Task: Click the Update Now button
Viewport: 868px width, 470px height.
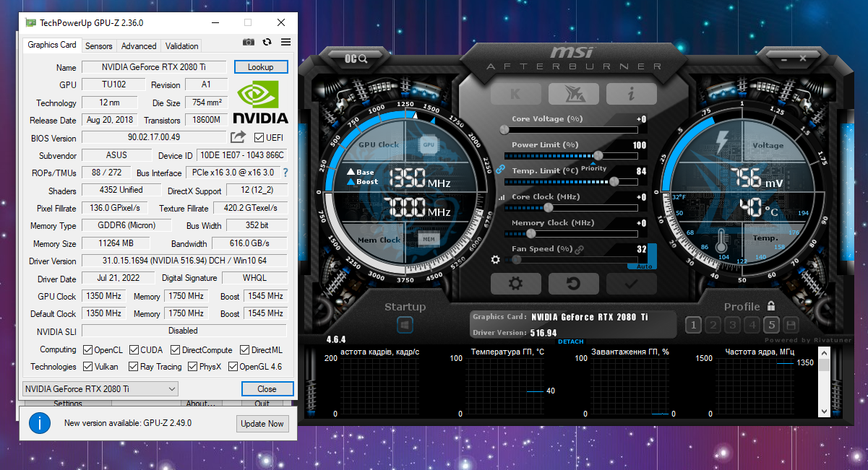Action: point(262,423)
